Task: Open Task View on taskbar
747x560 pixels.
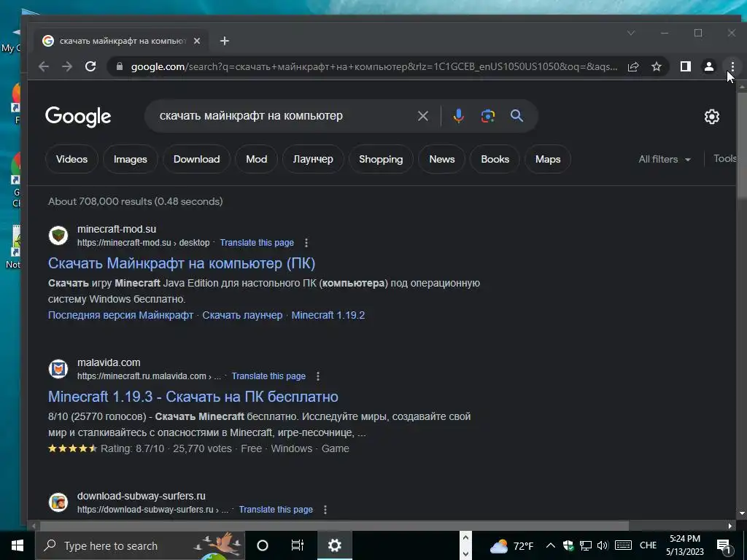Action: [298, 545]
